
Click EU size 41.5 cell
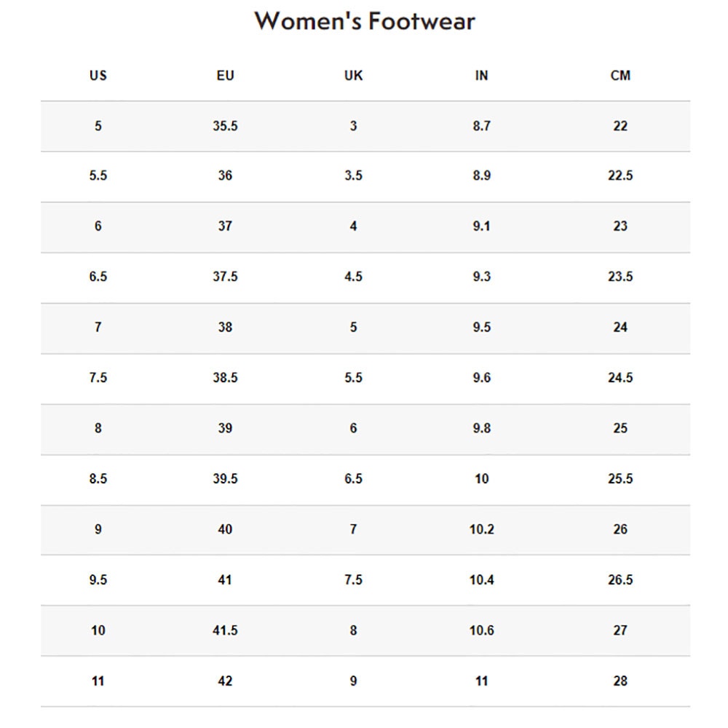pyautogui.click(x=225, y=630)
